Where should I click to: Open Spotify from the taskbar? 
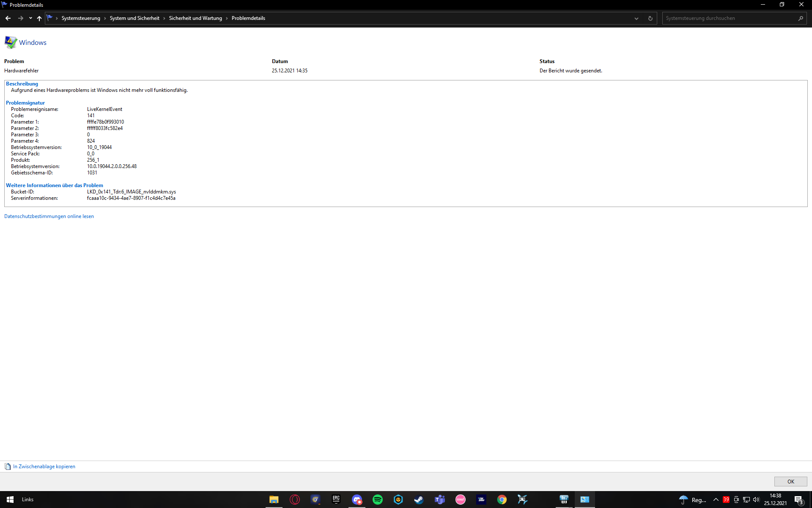pyautogui.click(x=377, y=500)
